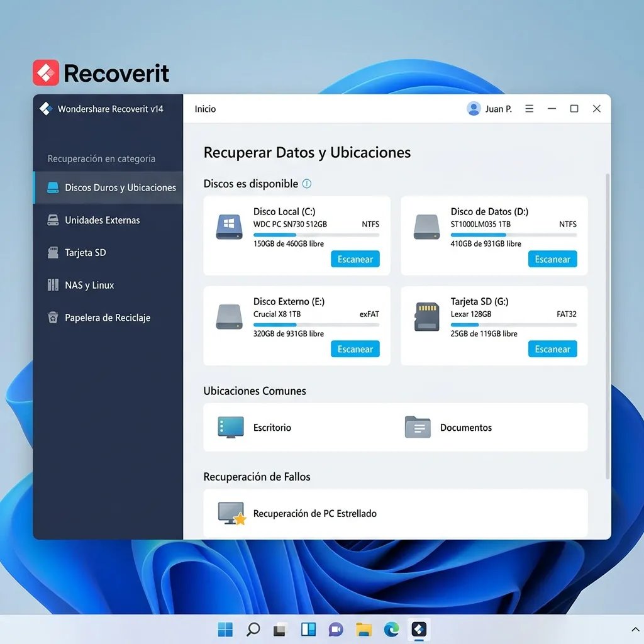The width and height of the screenshot is (644, 644).
Task: Click the 'ST1000LM035 1TB' model text
Action: [480, 225]
